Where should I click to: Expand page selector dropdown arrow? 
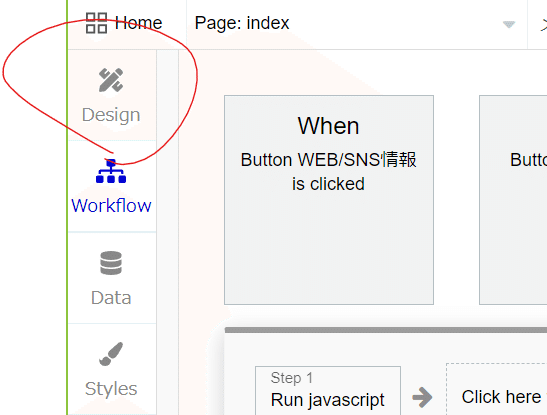click(509, 24)
